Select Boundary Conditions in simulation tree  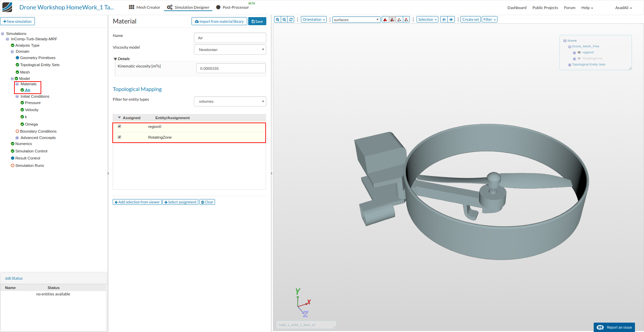click(x=38, y=131)
